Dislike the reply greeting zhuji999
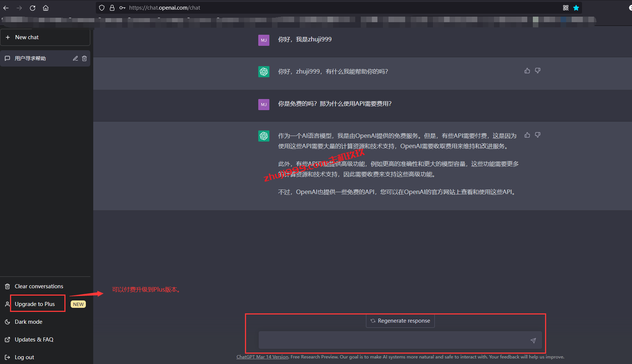Image resolution: width=632 pixels, height=364 pixels. pyautogui.click(x=538, y=71)
